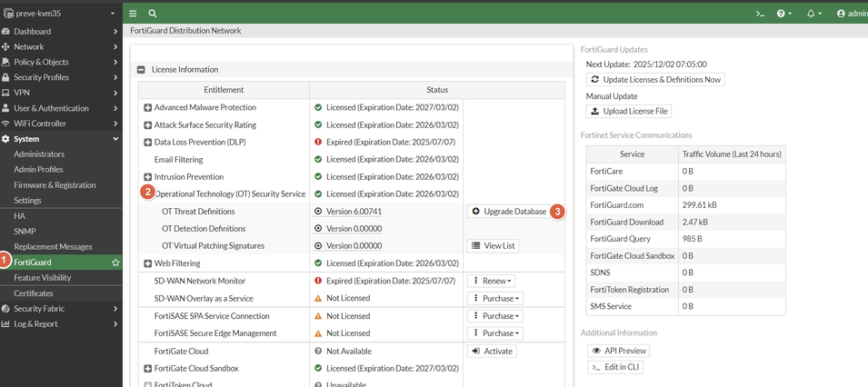Expand the Advanced Malware Protection entry
Image resolution: width=868 pixels, height=387 pixels.
(x=148, y=108)
